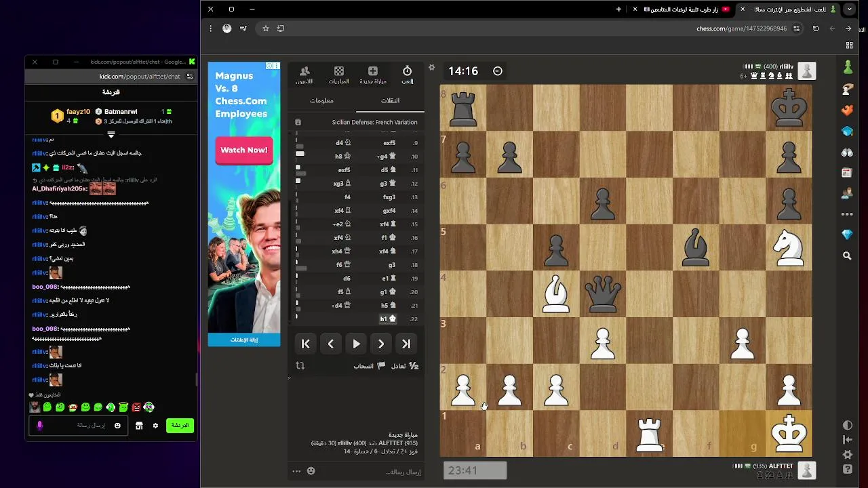Click the white rook on e1

point(650,433)
